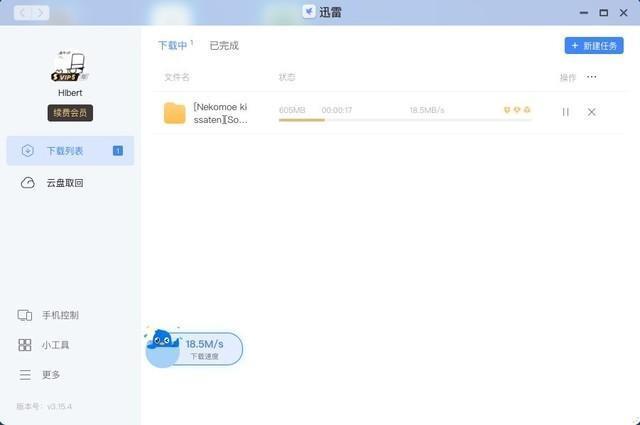Click the 操作 column header
This screenshot has width=640, height=425.
click(568, 77)
